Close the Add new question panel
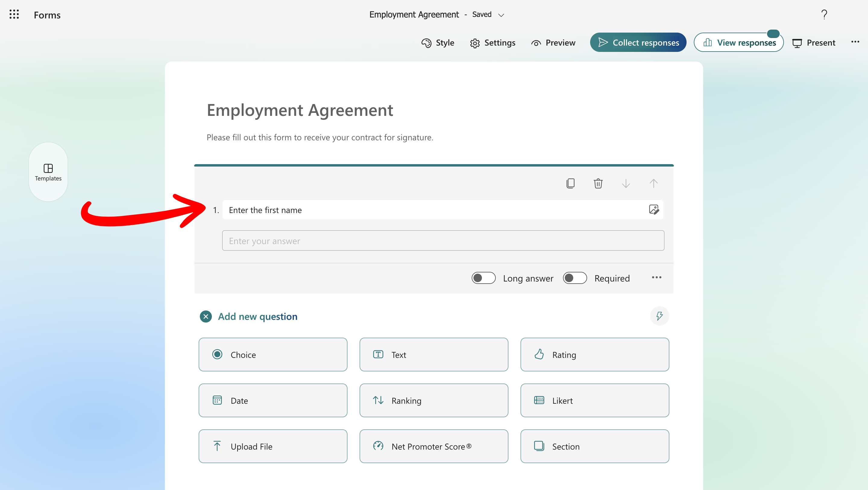868x490 pixels. click(x=206, y=317)
